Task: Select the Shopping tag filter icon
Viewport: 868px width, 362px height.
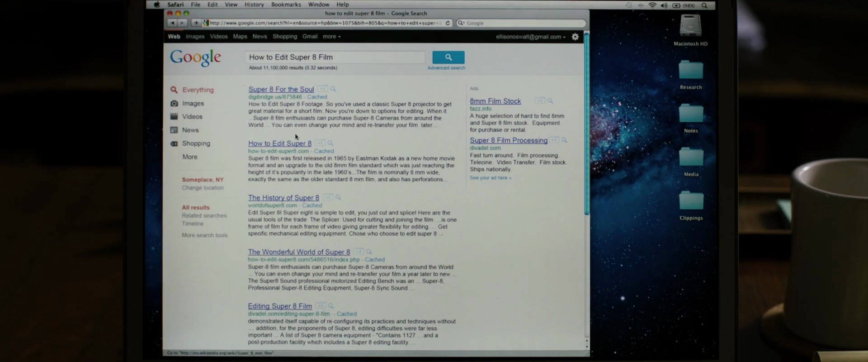Action: click(174, 143)
